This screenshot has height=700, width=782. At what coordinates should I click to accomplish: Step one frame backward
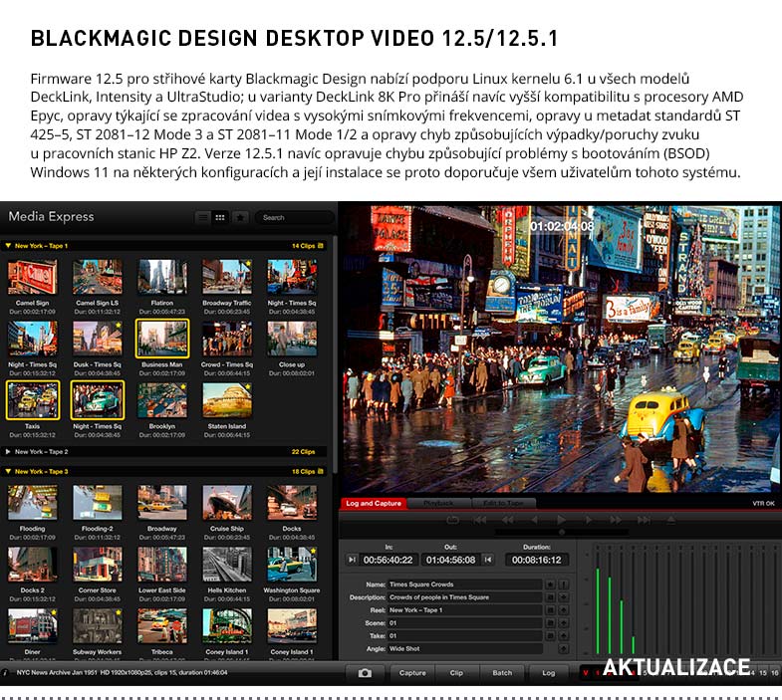(534, 520)
